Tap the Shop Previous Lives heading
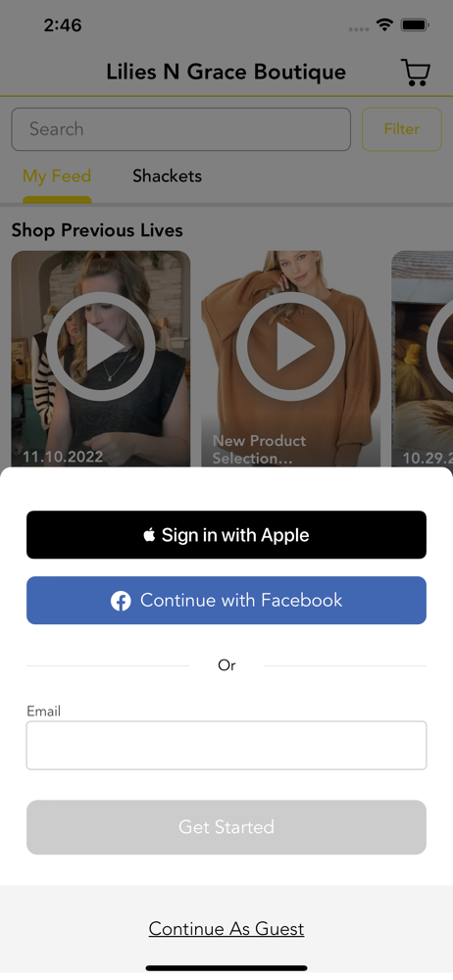The image size is (453, 980). (x=97, y=230)
